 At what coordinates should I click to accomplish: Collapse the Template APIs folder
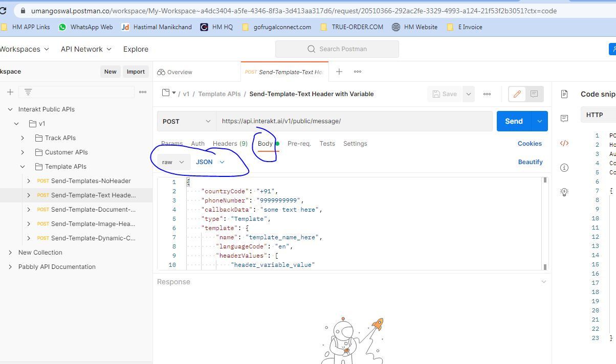pos(23,167)
